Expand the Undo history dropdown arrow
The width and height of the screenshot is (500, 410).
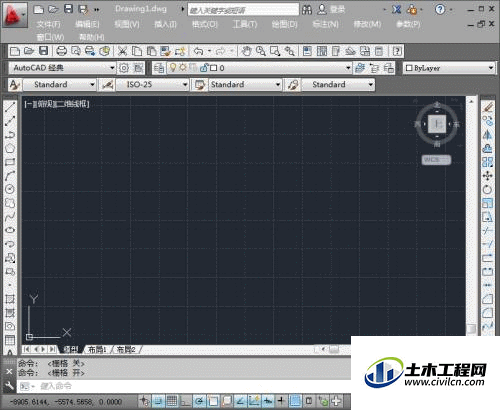(x=209, y=51)
